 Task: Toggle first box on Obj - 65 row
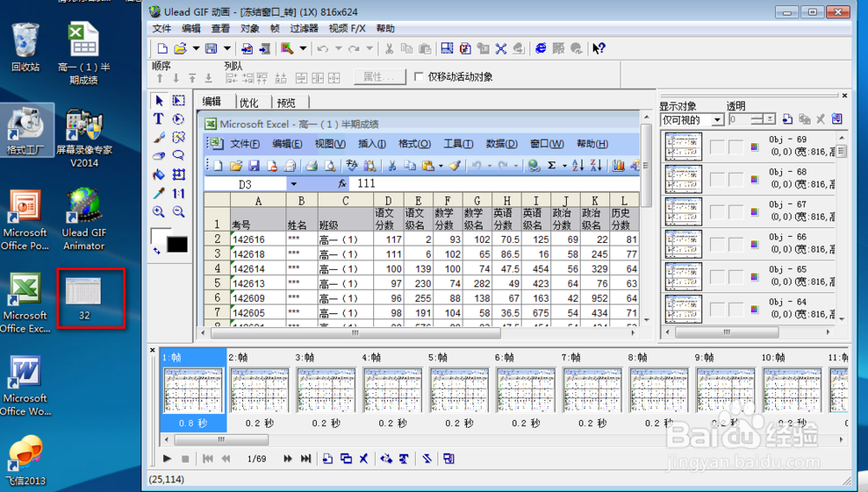point(718,277)
